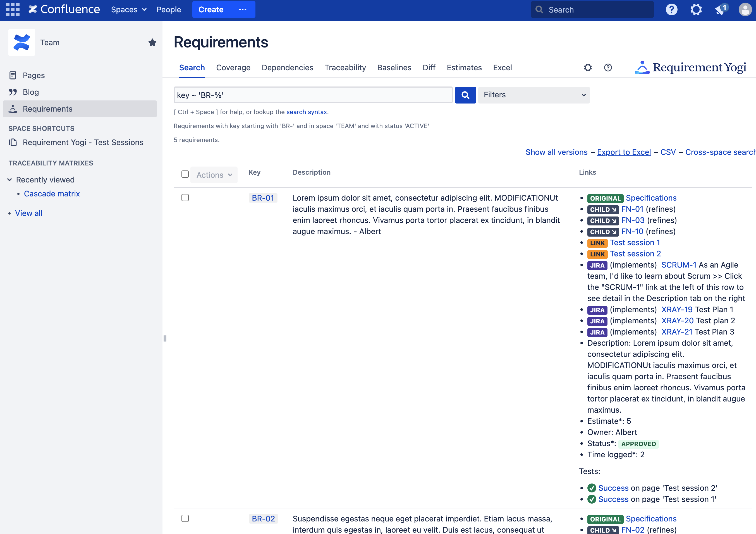Select the BR-02 requirement checkbox
The image size is (756, 534).
click(x=185, y=518)
